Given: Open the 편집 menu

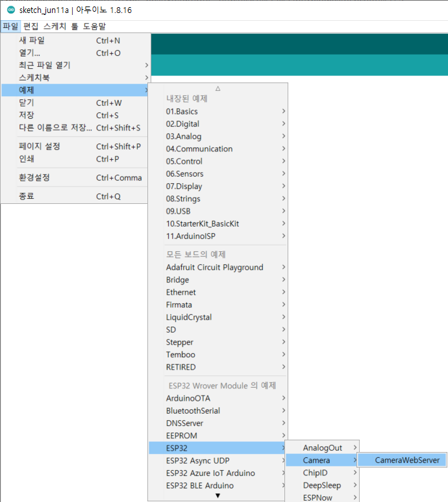Looking at the screenshot, I should (x=31, y=26).
